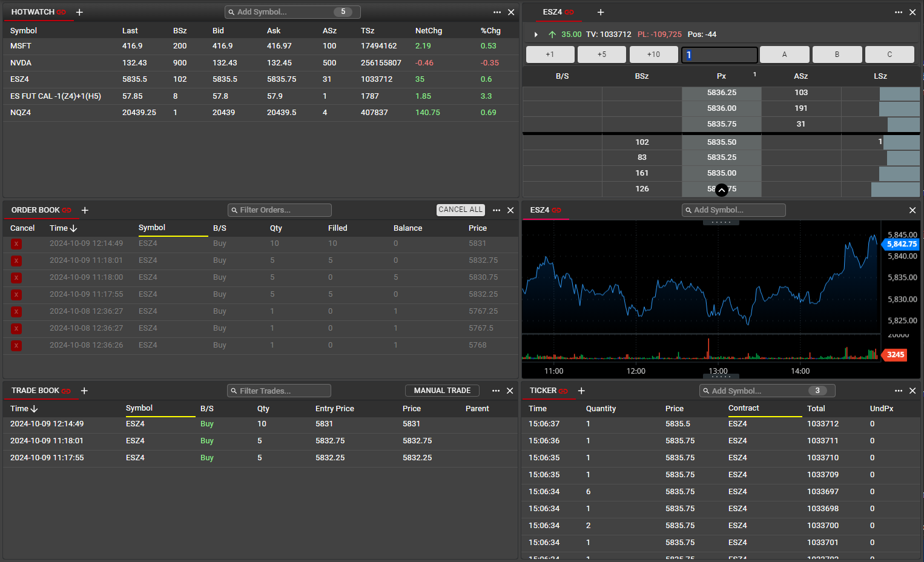Open the MANUAL TRADE button
The image size is (924, 562).
[x=442, y=391]
